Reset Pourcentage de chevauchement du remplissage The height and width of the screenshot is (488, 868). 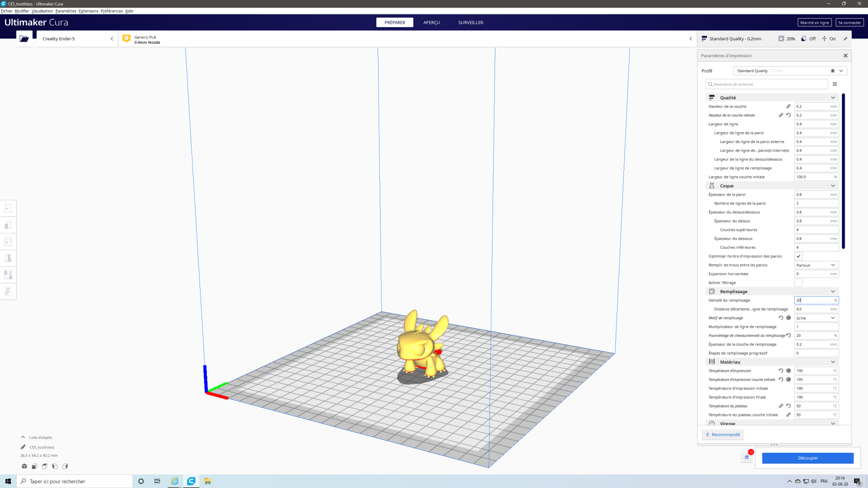click(x=788, y=335)
